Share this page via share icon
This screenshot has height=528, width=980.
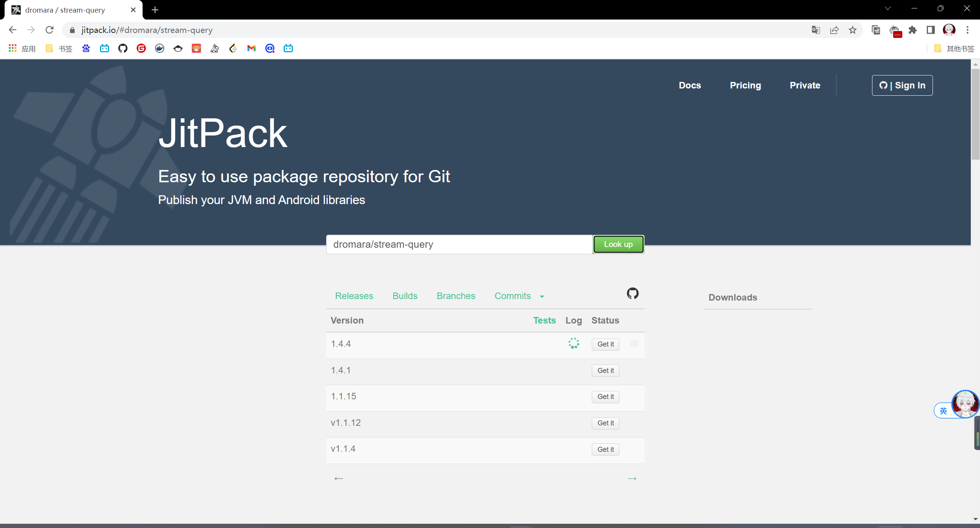click(834, 30)
